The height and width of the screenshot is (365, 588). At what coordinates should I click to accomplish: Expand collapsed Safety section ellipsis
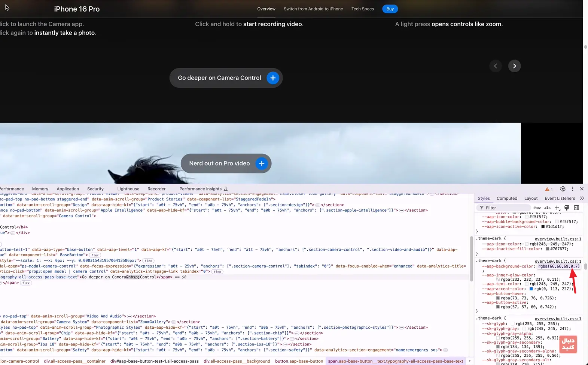click(x=445, y=350)
